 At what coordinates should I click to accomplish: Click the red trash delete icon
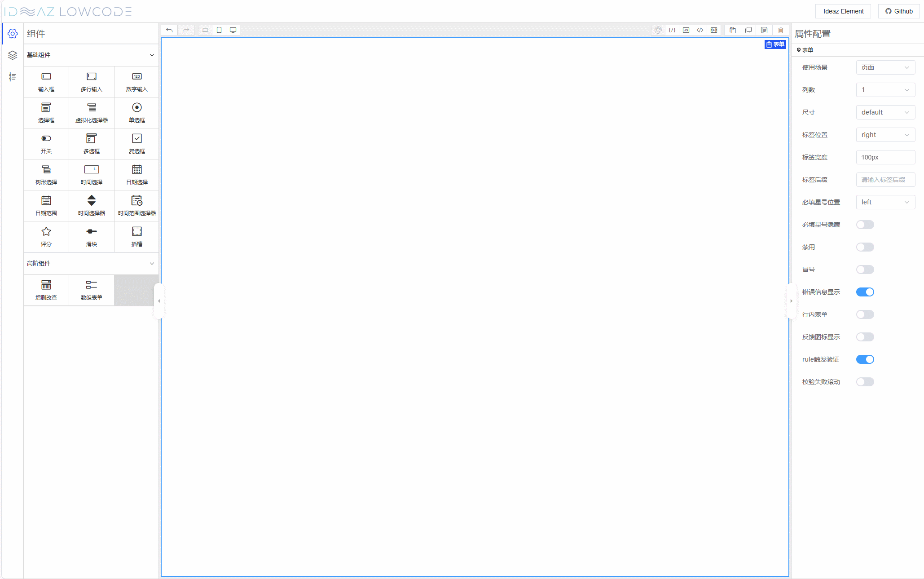pos(781,30)
